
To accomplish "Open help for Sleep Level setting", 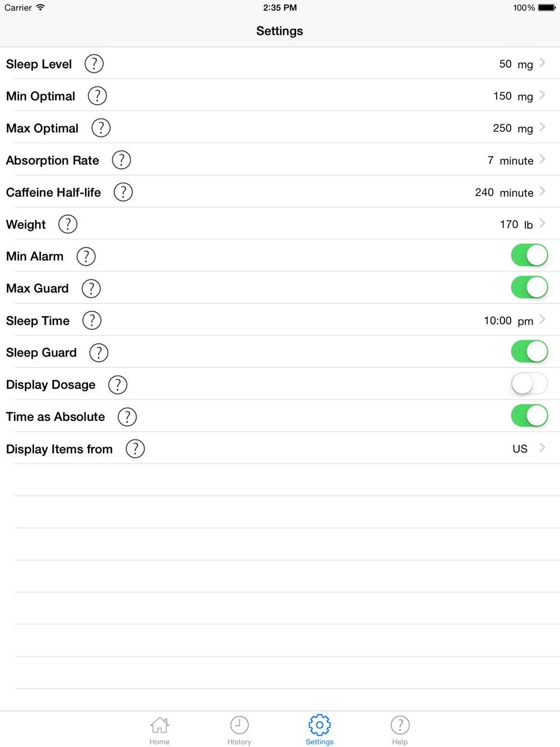I will click(94, 64).
